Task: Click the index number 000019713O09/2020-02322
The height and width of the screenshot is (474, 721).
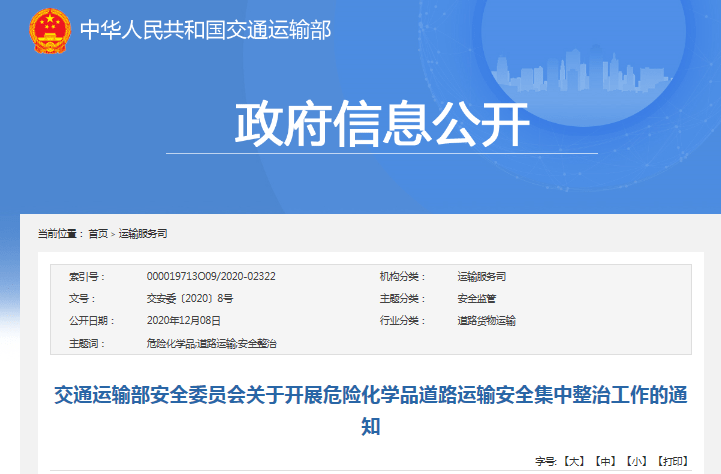Action: point(211,276)
